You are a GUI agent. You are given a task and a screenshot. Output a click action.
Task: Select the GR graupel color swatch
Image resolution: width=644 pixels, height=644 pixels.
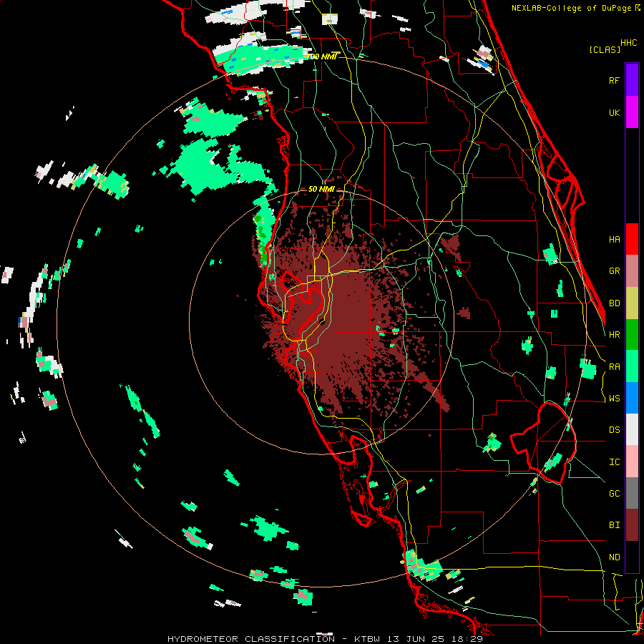tap(632, 270)
